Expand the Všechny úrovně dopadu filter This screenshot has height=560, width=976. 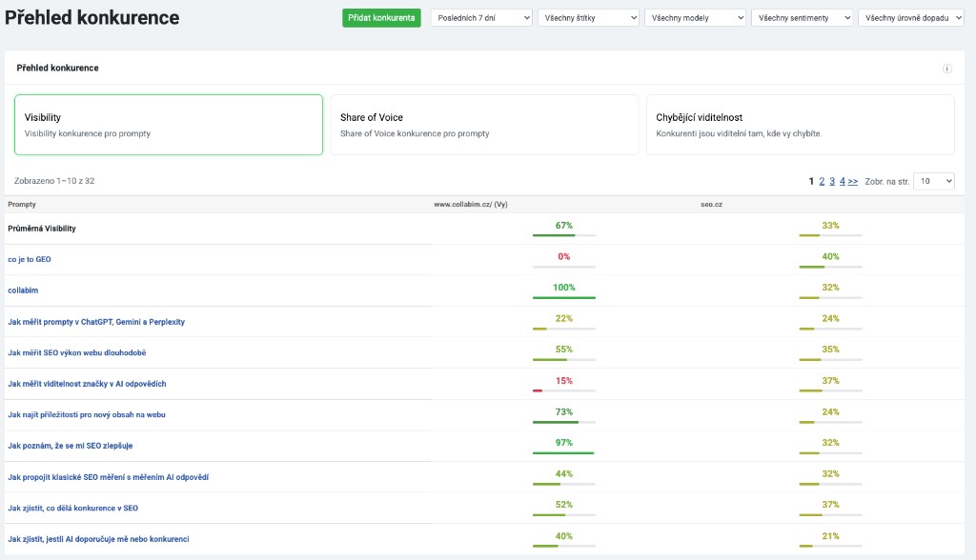(x=910, y=18)
